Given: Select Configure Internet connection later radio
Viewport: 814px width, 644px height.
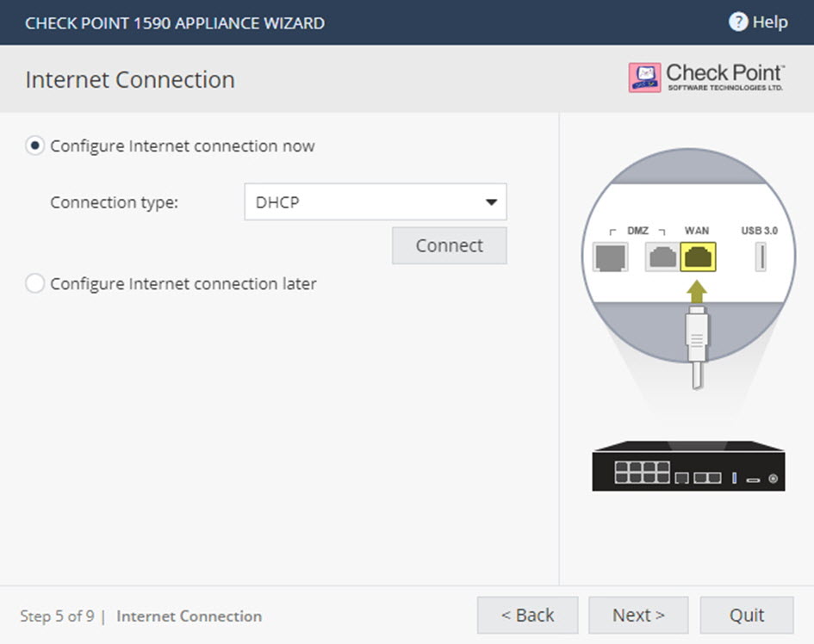Looking at the screenshot, I should click(x=34, y=283).
